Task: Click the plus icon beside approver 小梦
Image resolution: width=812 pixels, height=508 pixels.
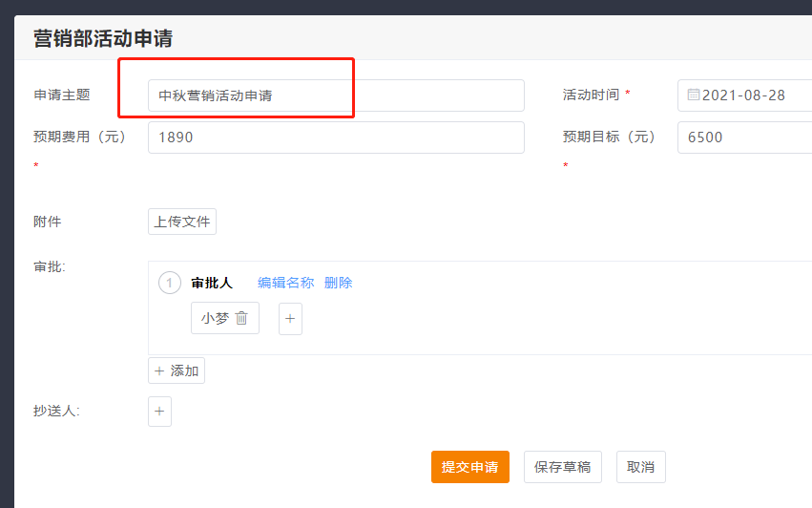Action: coord(290,319)
